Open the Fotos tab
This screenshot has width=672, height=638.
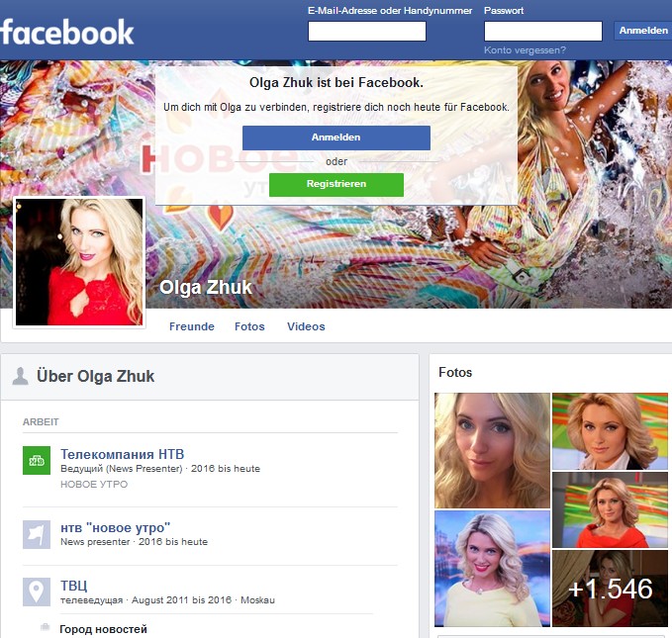249,326
